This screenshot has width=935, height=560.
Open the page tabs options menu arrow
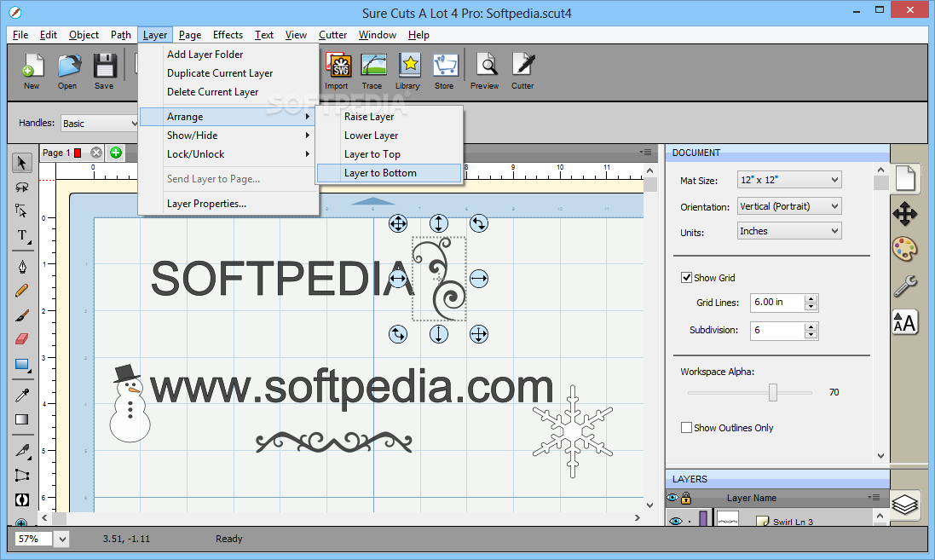(645, 152)
